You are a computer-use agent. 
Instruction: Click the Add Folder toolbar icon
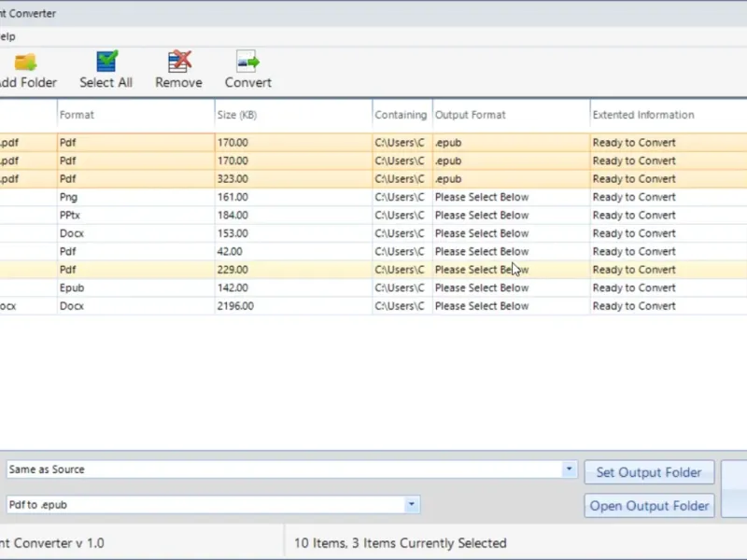click(x=26, y=63)
